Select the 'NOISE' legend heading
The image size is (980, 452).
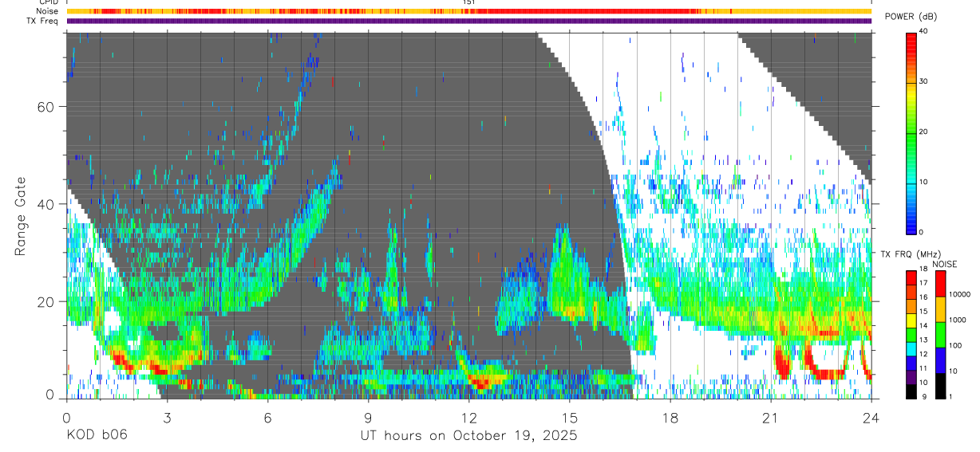944,265
